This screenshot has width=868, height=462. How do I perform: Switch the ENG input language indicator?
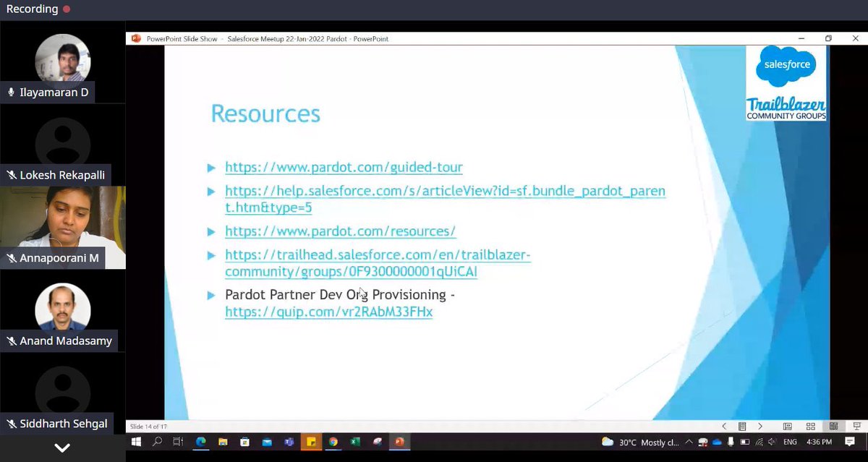pos(791,442)
